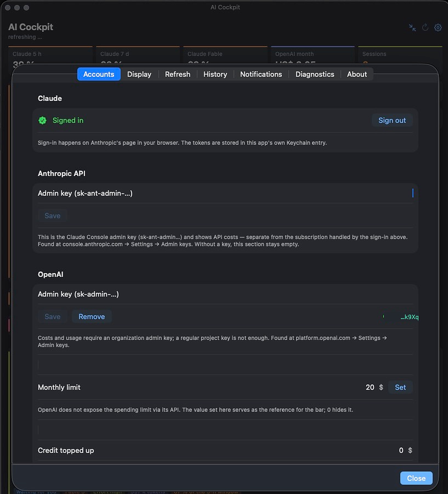Screen dimensions: 448x494
Task: Save the OpenAI admin key
Action: click(x=52, y=317)
